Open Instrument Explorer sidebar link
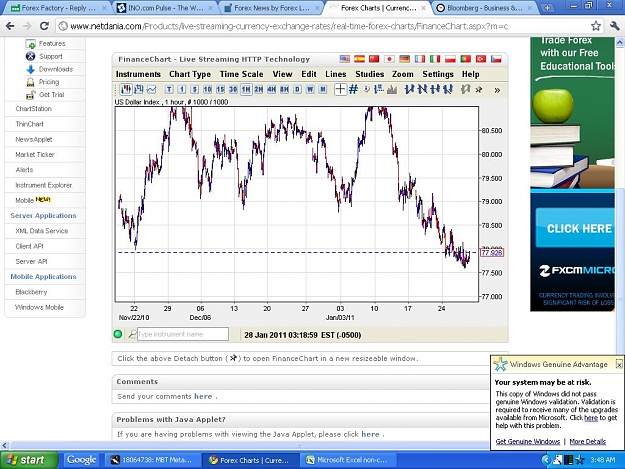The width and height of the screenshot is (625, 469). [43, 185]
